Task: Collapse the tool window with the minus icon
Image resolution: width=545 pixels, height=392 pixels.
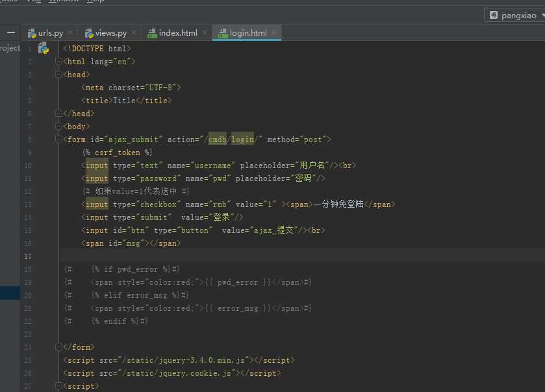Action: coord(11,33)
